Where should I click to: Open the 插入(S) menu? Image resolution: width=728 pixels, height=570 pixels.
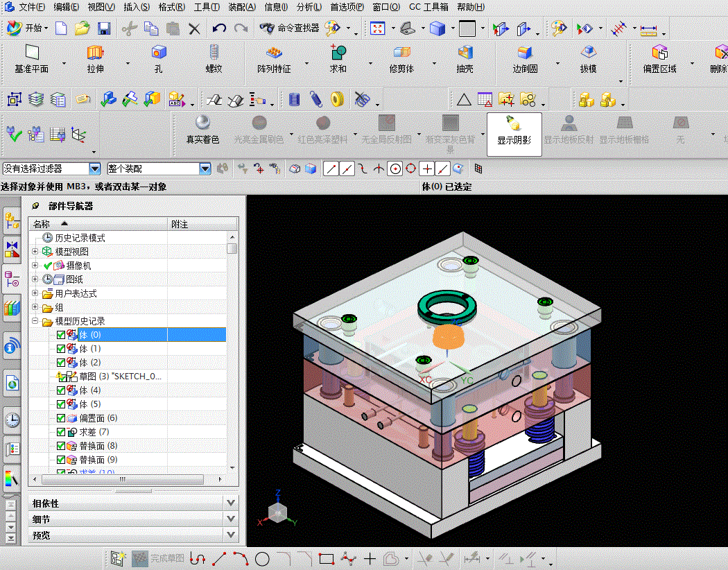[x=137, y=7]
